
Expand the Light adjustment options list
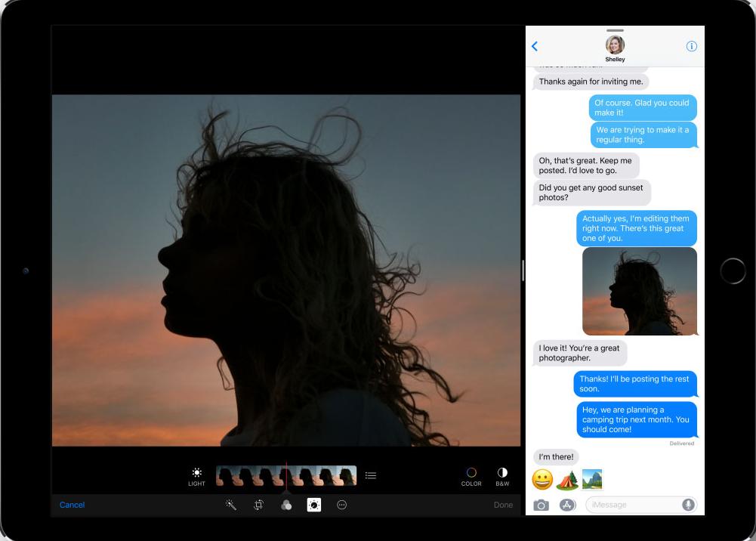(371, 475)
